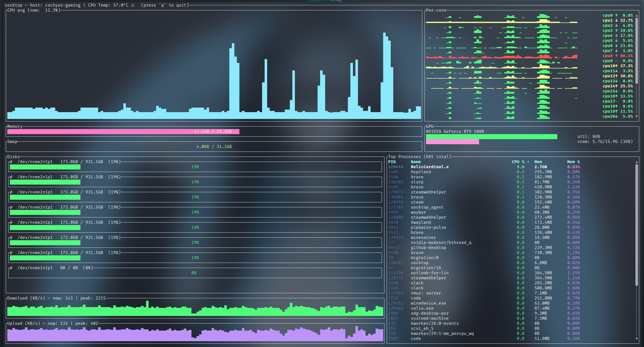The height and width of the screenshot is (347, 644).
Task: Click the down arrow next to cpu1
Action: click(x=616, y=20)
